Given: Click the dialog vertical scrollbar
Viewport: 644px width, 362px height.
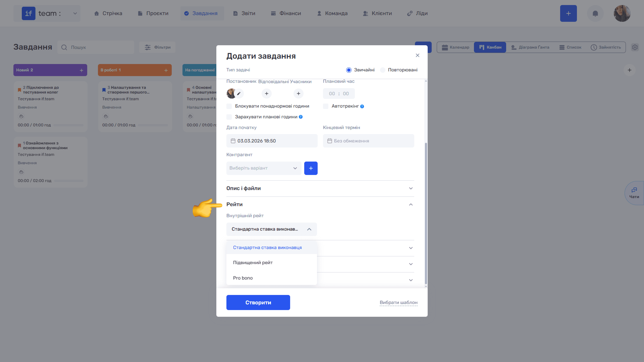Looking at the screenshot, I should [426, 213].
